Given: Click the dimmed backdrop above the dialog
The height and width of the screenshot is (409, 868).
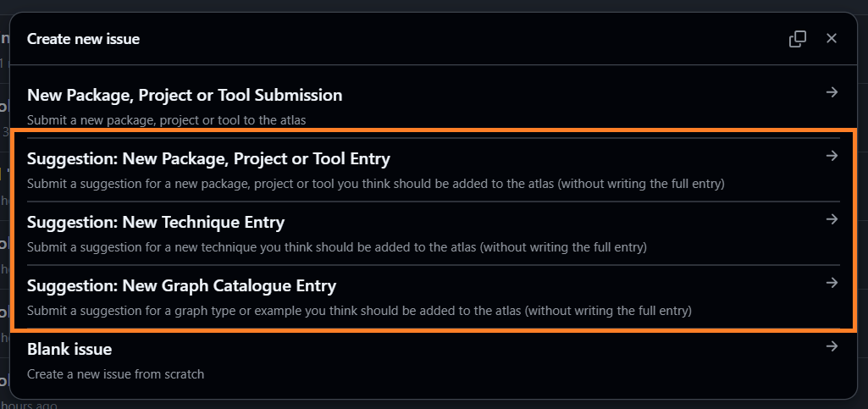Looking at the screenshot, I should coord(423,5).
